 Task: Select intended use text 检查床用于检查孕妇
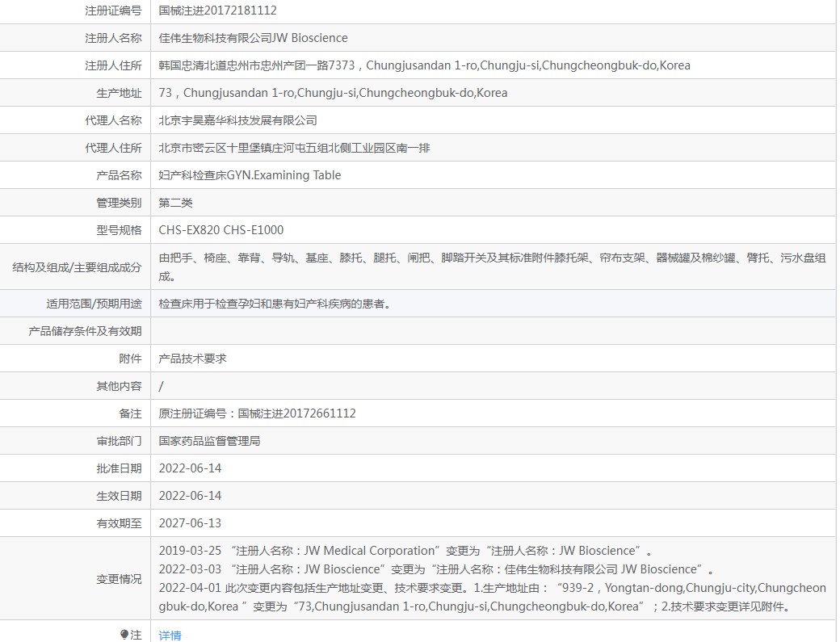pyautogui.click(x=275, y=304)
